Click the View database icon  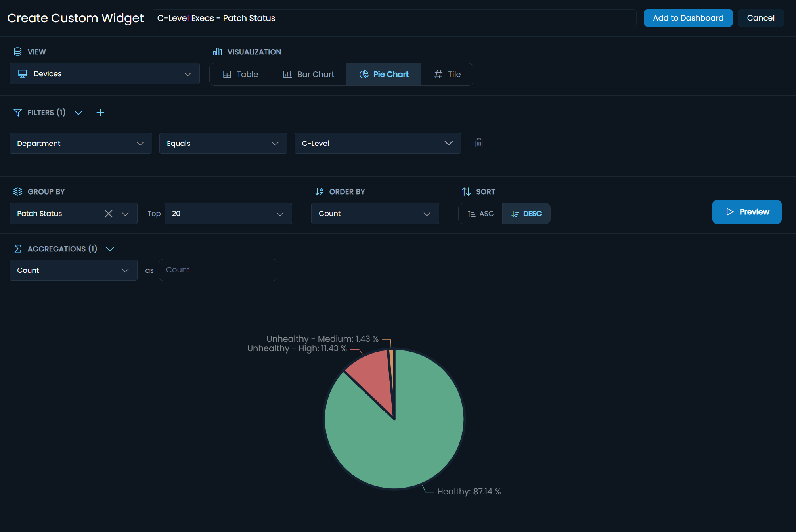coord(17,52)
